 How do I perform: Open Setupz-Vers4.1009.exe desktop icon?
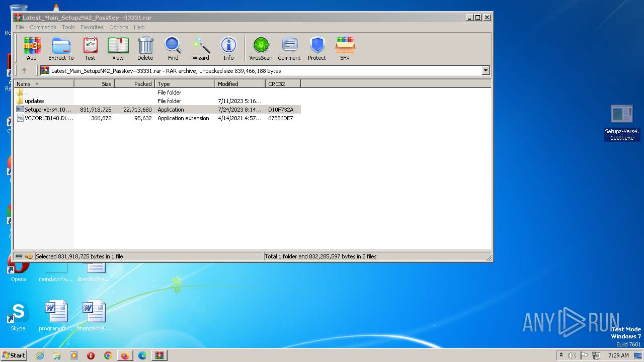622,122
